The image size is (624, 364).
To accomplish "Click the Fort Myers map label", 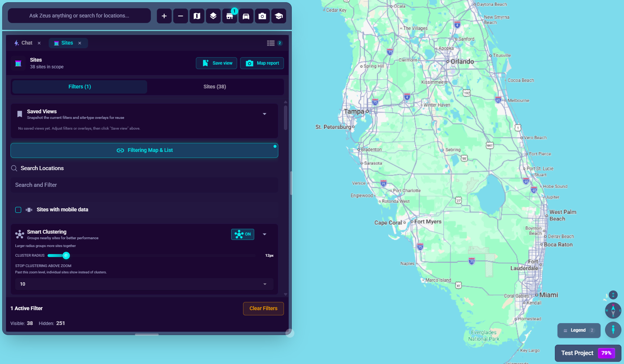I will pos(428,222).
